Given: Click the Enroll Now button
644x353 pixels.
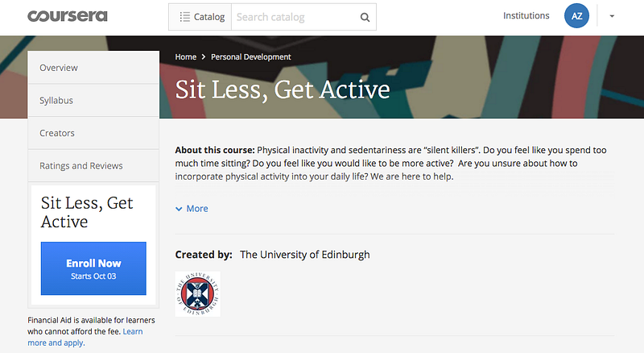Looking at the screenshot, I should tap(93, 268).
